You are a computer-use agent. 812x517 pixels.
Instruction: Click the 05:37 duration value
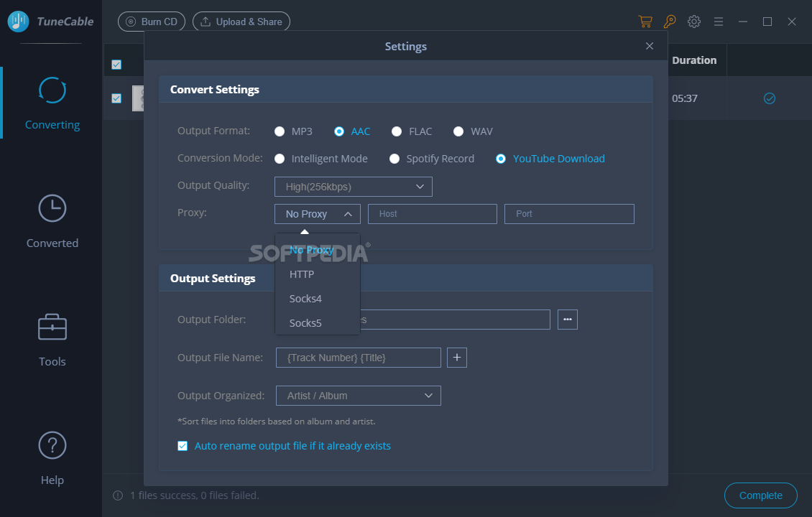tap(685, 98)
